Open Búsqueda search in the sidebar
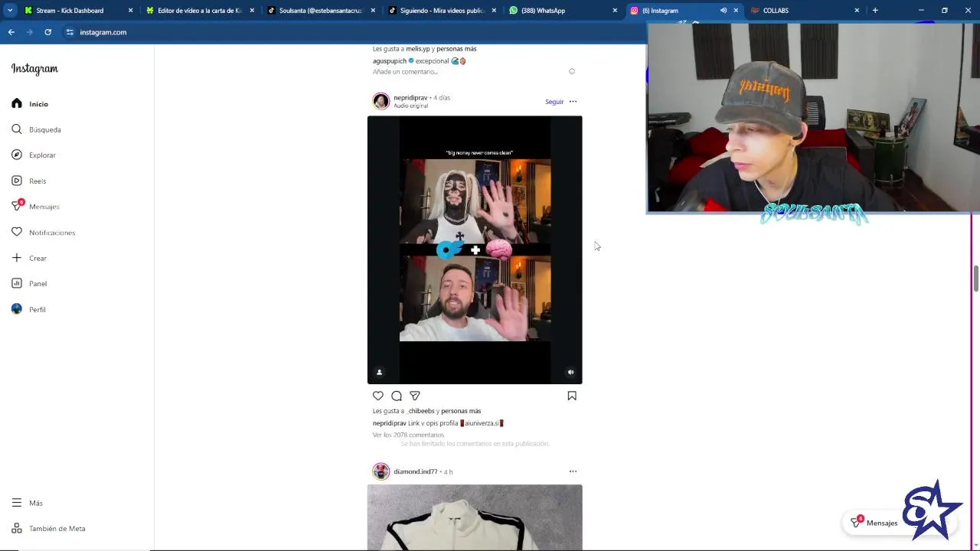Viewport: 980px width, 551px height. 37,129
